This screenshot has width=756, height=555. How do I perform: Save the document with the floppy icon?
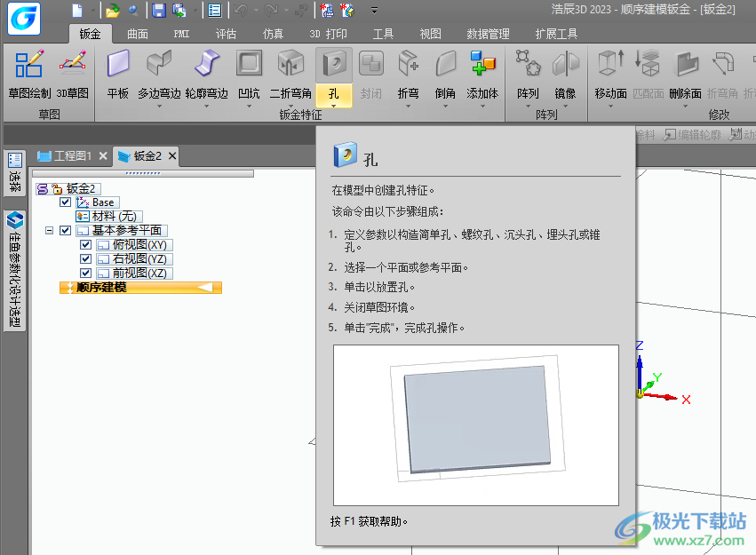(x=159, y=10)
